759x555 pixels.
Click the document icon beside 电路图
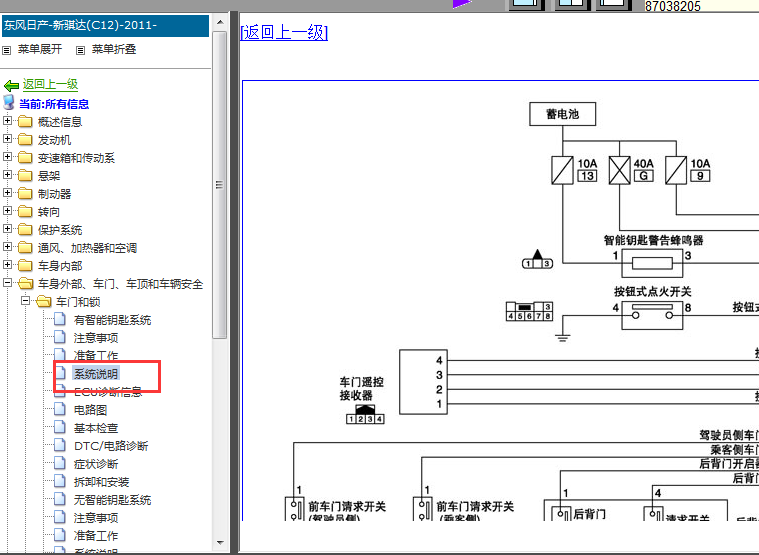click(x=60, y=409)
